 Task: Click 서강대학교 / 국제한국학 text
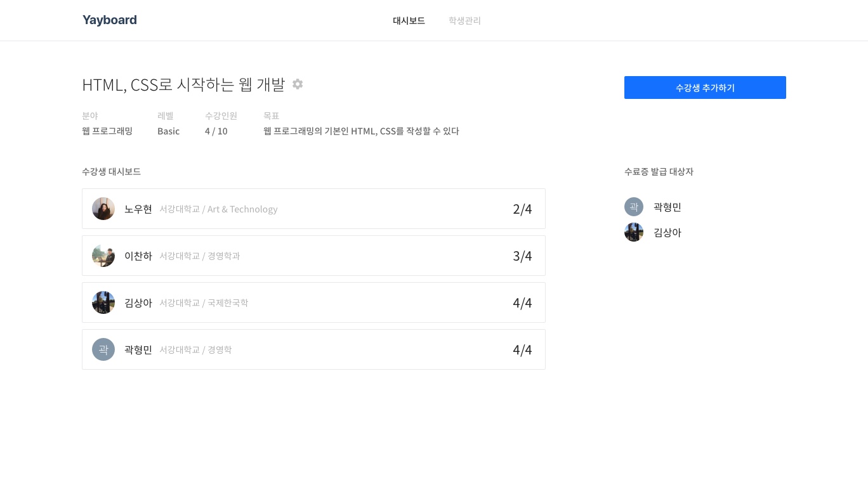(204, 303)
